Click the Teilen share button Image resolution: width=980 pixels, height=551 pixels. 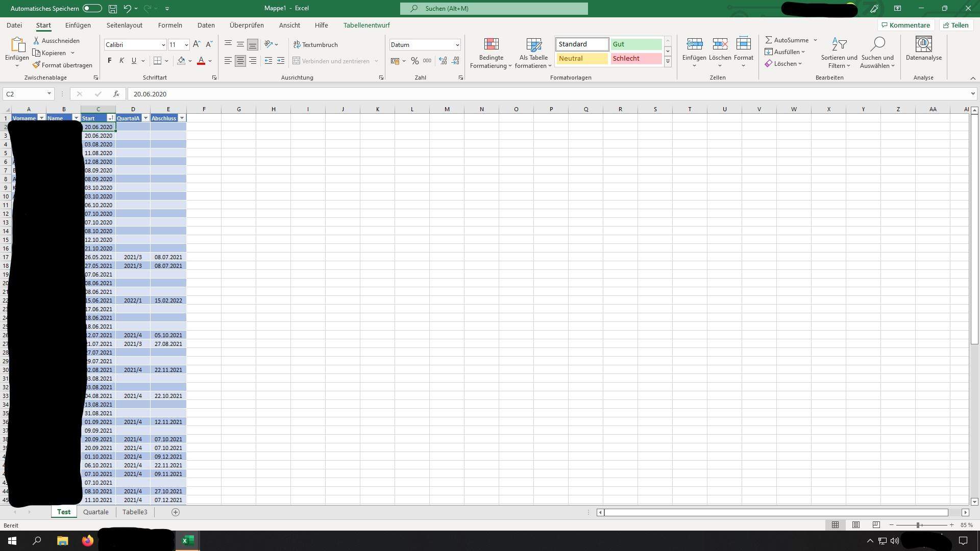[x=955, y=25]
